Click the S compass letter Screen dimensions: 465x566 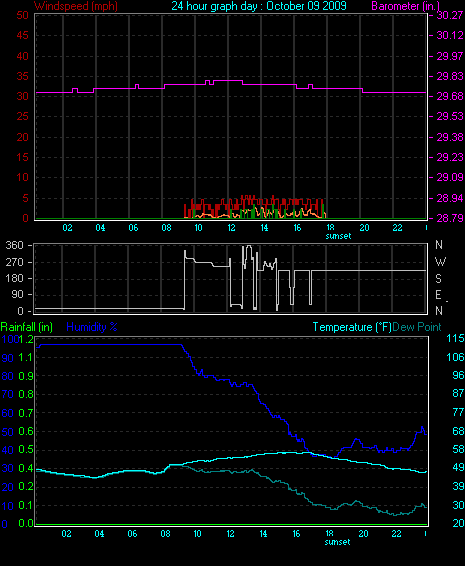[438, 278]
